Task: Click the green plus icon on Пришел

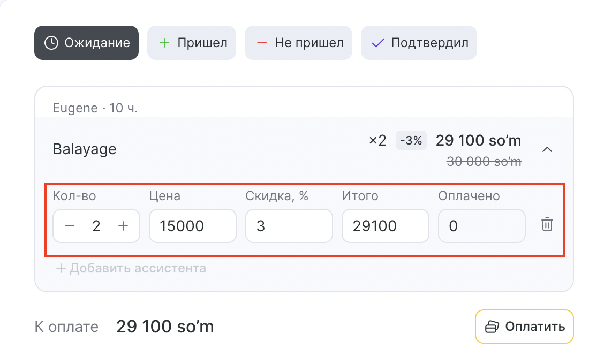Action: coord(164,43)
